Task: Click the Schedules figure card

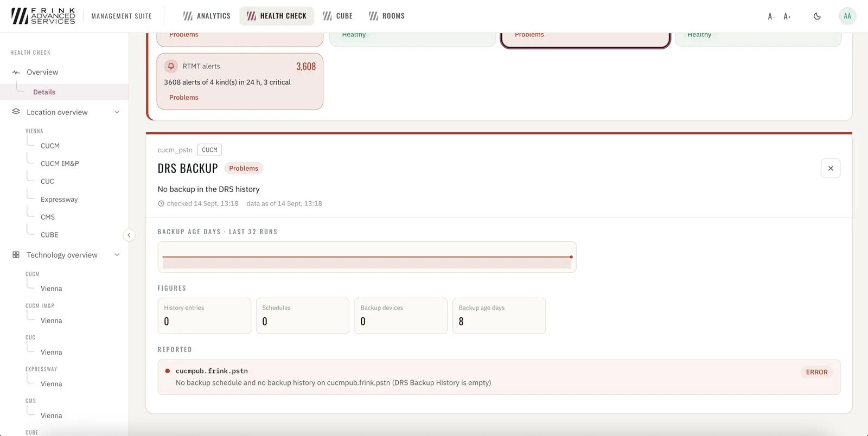Action: coord(303,316)
